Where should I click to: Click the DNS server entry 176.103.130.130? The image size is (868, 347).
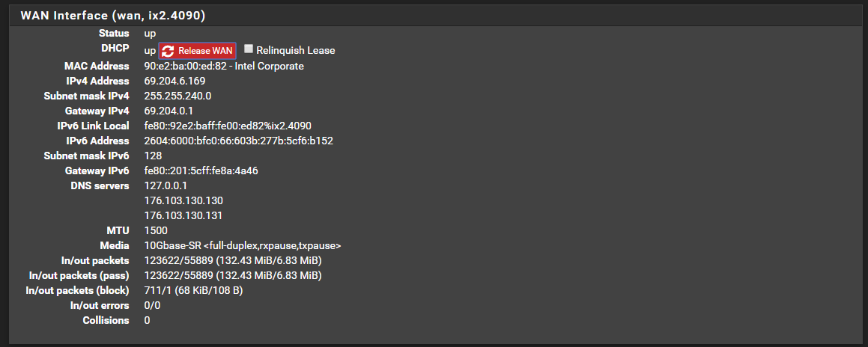point(183,200)
